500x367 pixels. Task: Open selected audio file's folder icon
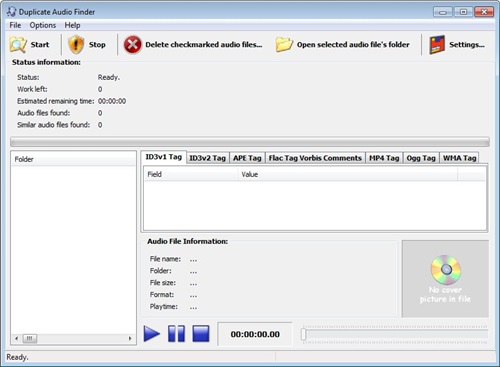284,45
